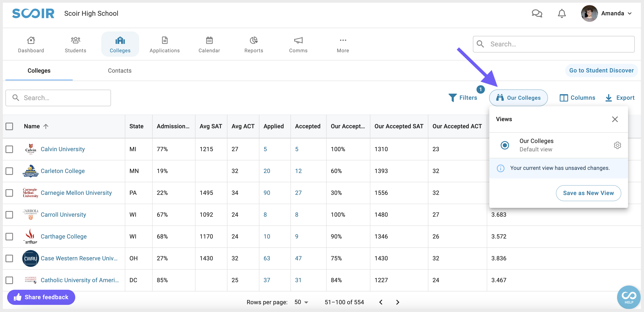The height and width of the screenshot is (312, 644).
Task: Go to the previous page
Action: point(381,302)
